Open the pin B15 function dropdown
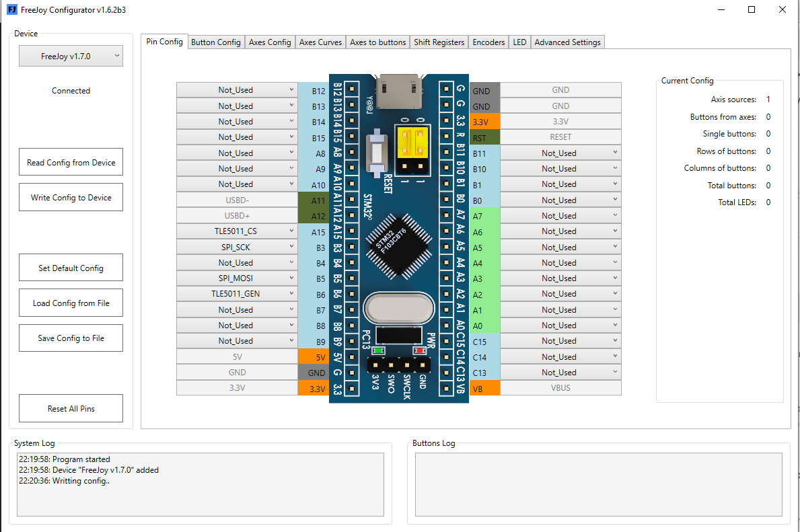The image size is (800, 532). click(237, 137)
